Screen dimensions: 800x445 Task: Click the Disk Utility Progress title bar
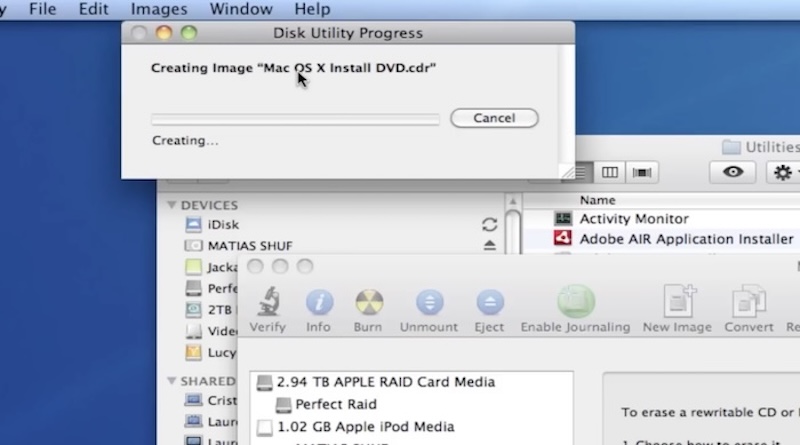[348, 33]
